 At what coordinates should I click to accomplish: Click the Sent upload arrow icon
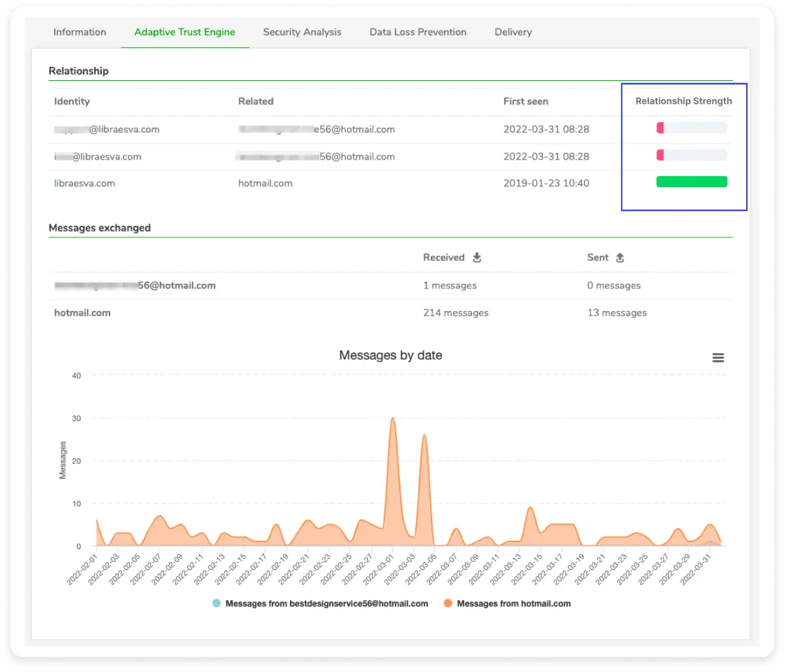620,257
